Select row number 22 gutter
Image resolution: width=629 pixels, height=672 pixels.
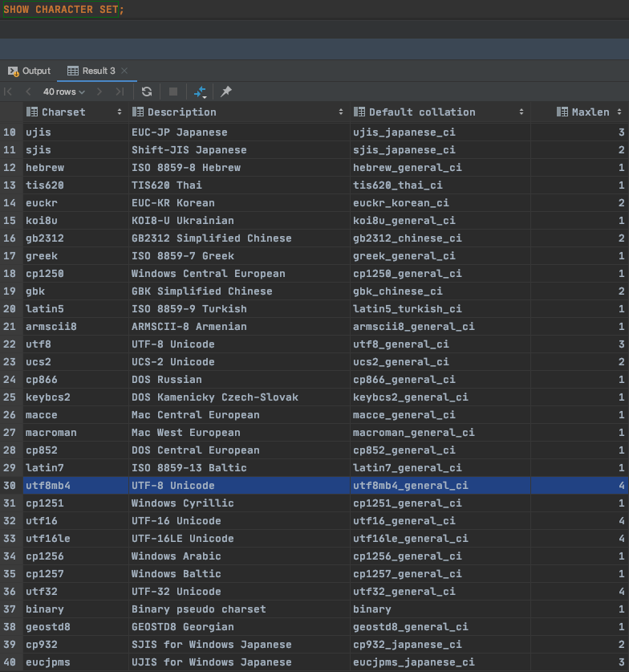[11, 344]
